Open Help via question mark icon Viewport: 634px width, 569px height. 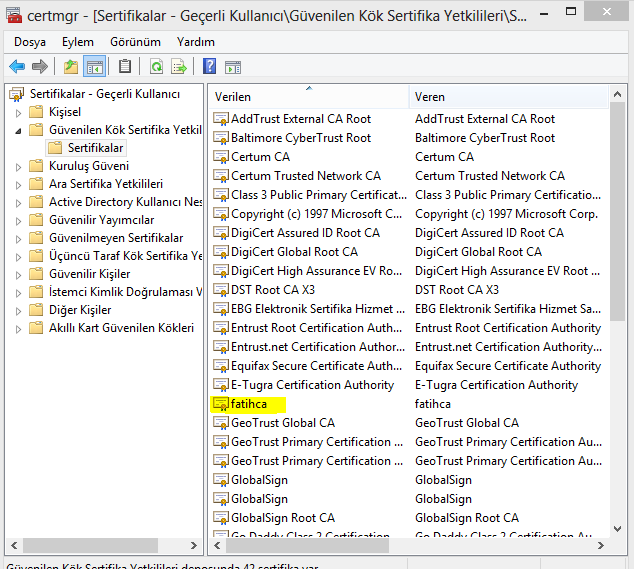click(209, 66)
